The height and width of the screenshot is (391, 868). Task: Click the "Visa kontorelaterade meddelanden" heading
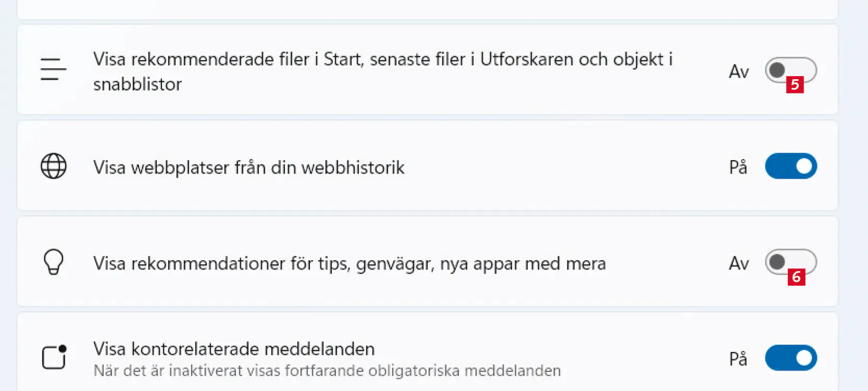(x=234, y=349)
